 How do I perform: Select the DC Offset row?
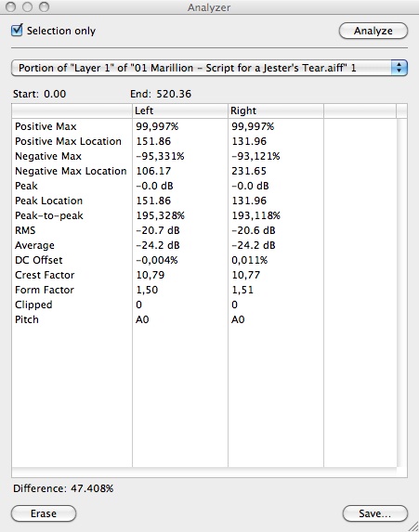tap(204, 260)
